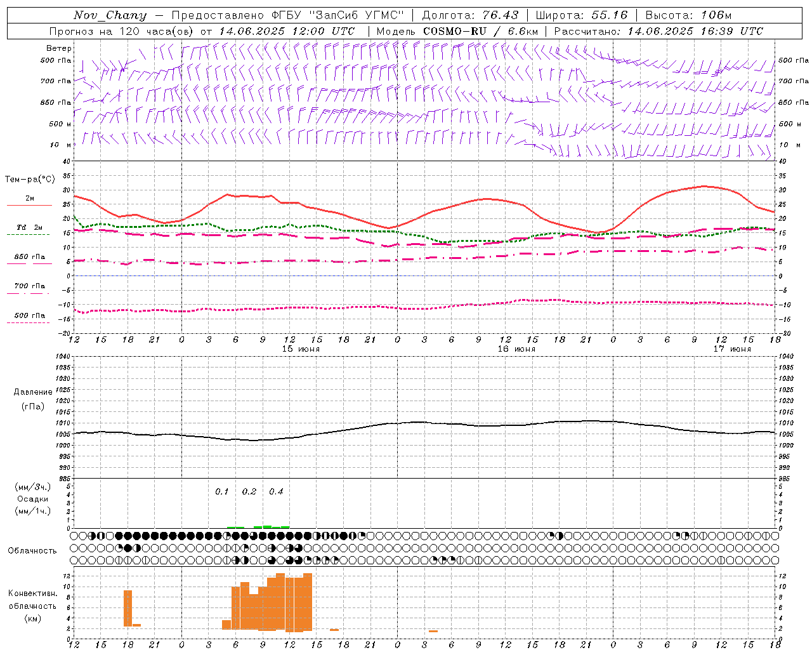The image size is (812, 650).
Task: Click the latitude value Широта: 55.16
Action: tap(582, 15)
